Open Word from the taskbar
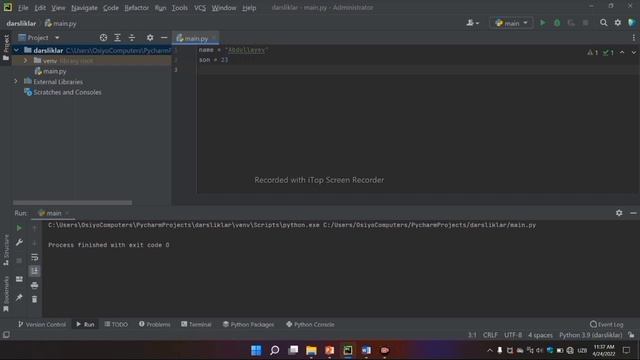640x360 pixels. click(x=366, y=350)
